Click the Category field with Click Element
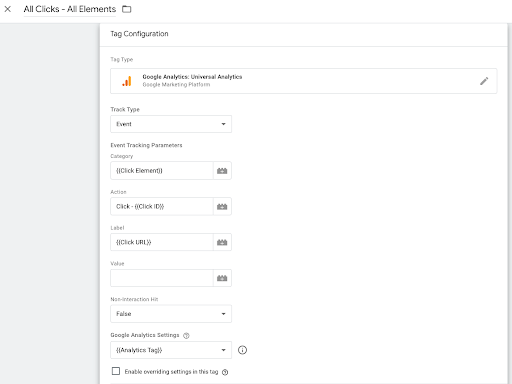The width and height of the screenshot is (512, 384). pos(162,171)
